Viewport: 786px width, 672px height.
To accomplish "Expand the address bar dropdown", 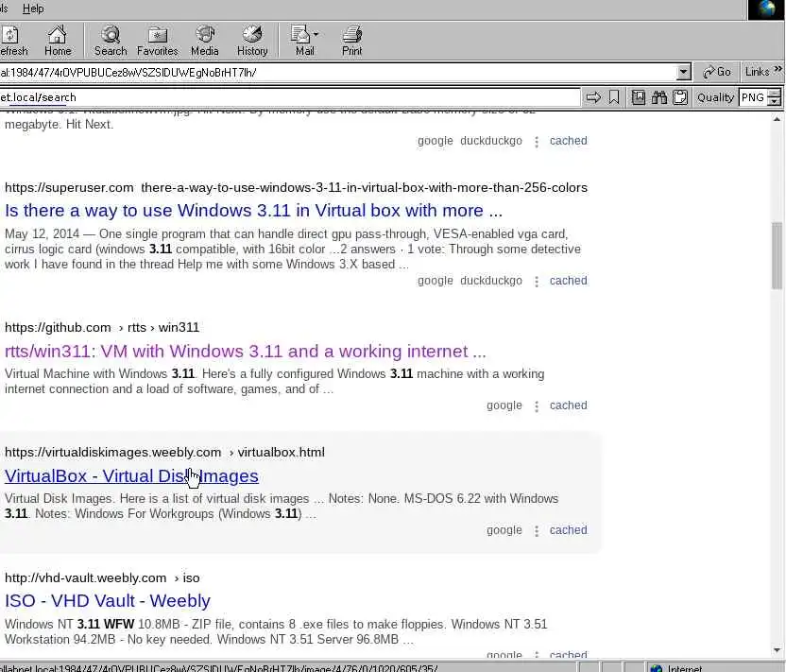I will click(x=683, y=72).
